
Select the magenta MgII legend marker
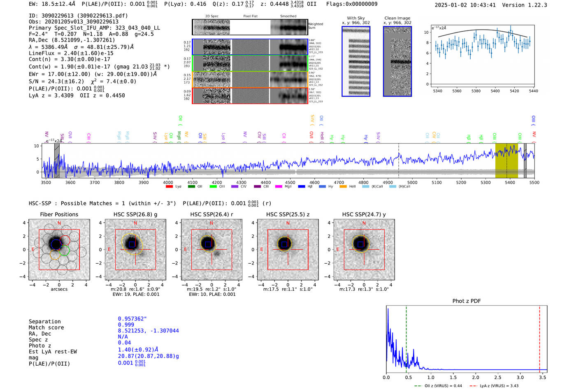tap(279, 187)
